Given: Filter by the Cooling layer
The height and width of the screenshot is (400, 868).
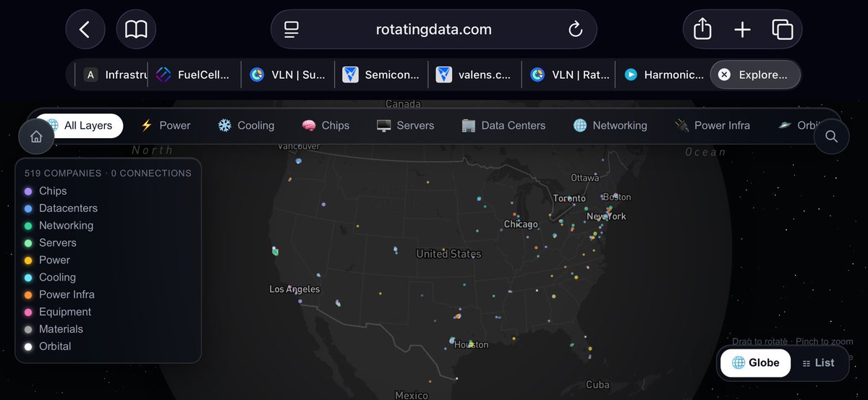Looking at the screenshot, I should [246, 125].
